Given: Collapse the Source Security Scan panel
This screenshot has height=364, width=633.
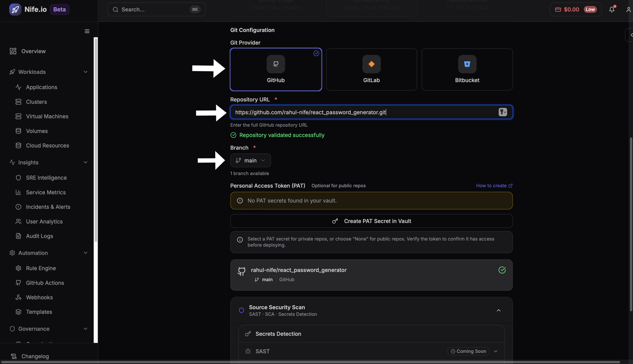Looking at the screenshot, I should point(498,310).
